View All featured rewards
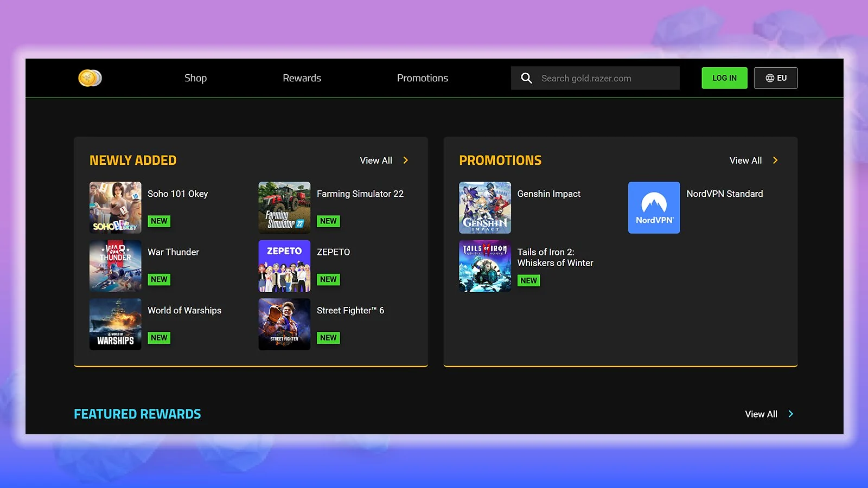Screen dimensions: 868x488 click(x=761, y=414)
